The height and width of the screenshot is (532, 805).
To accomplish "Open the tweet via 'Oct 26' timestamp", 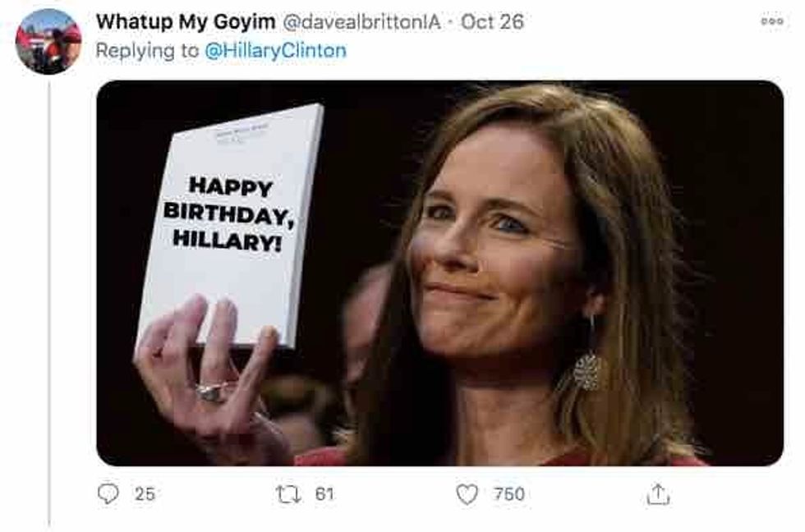I will click(492, 22).
